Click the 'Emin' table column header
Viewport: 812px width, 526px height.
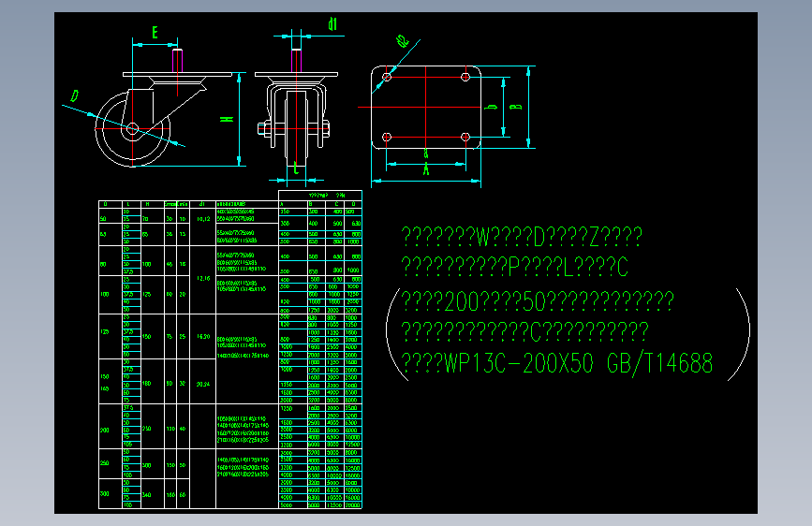pyautogui.click(x=183, y=204)
